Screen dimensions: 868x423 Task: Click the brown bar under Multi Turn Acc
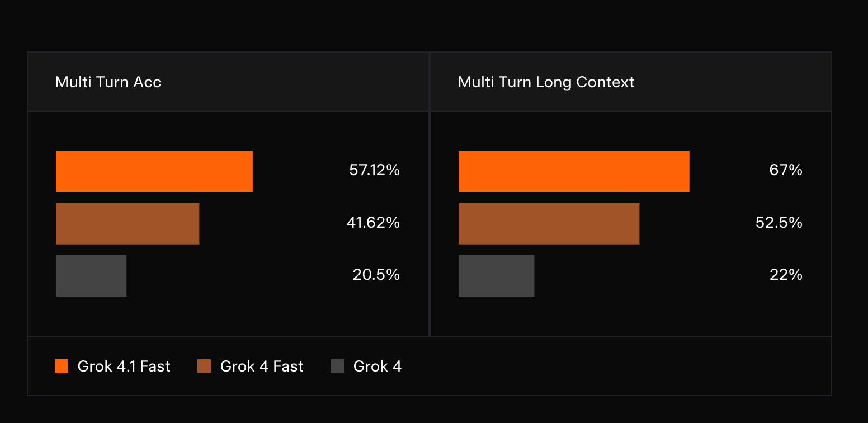[128, 224]
